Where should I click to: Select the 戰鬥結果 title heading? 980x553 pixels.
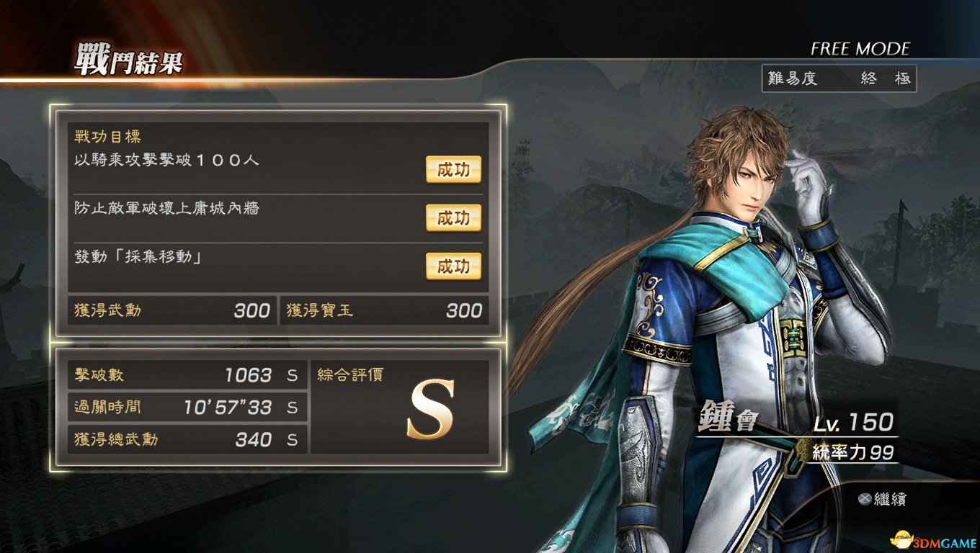click(128, 61)
